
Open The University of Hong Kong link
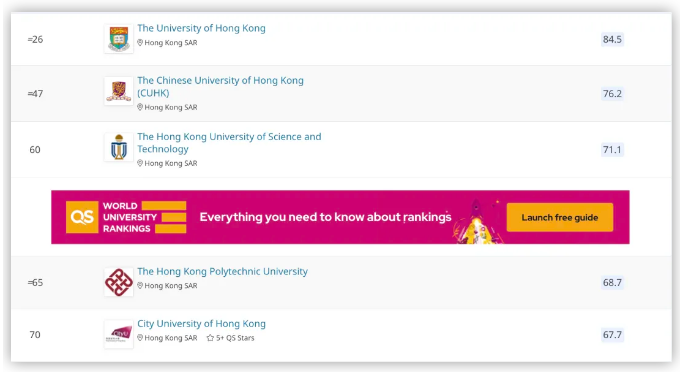[201, 28]
